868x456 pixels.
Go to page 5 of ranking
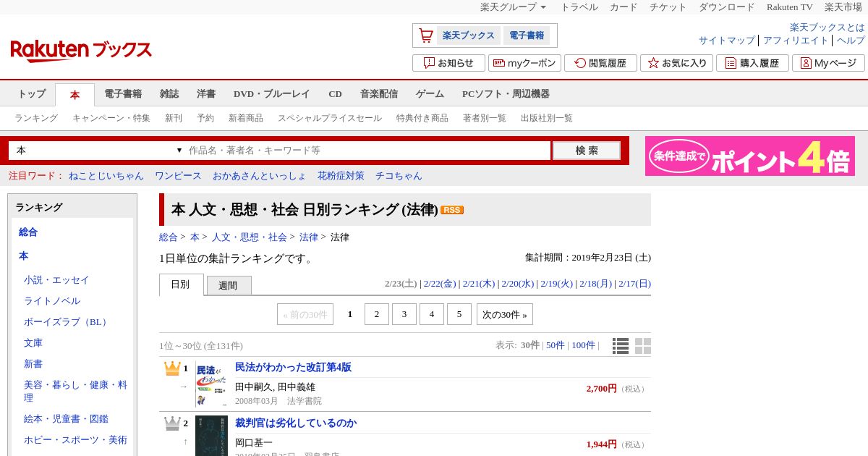459,314
